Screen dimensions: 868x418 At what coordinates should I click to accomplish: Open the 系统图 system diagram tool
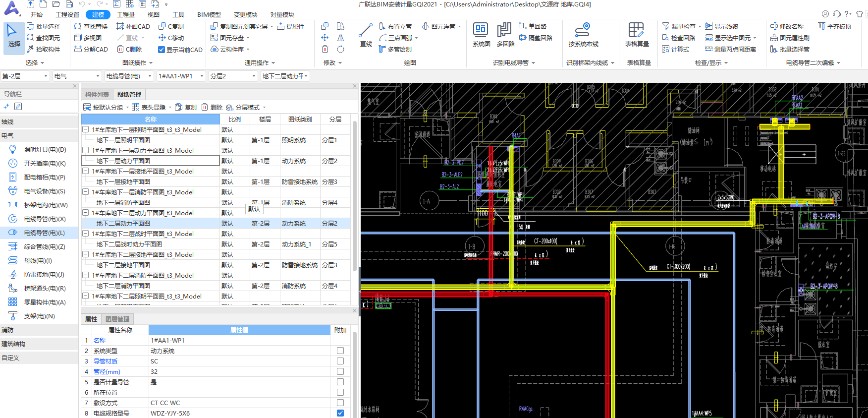tap(481, 35)
